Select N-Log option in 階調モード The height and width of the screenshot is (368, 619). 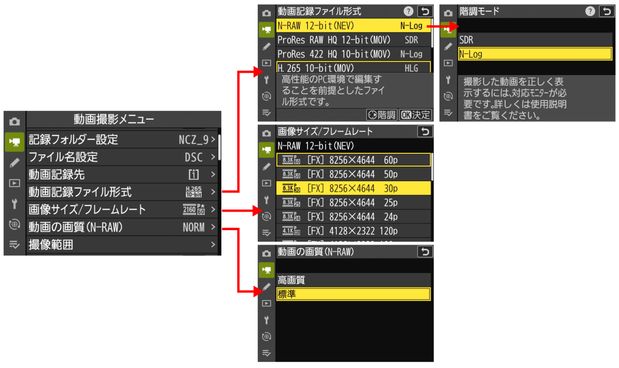[535, 54]
